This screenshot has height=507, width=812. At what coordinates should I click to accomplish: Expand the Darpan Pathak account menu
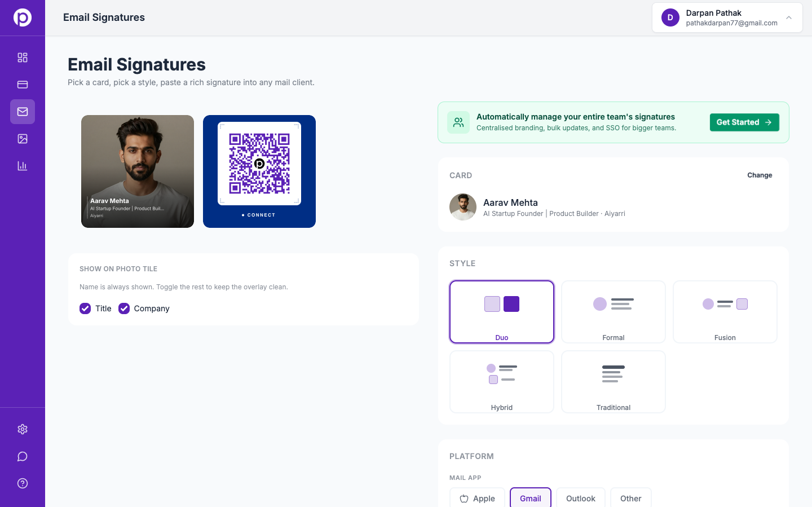[x=727, y=17]
